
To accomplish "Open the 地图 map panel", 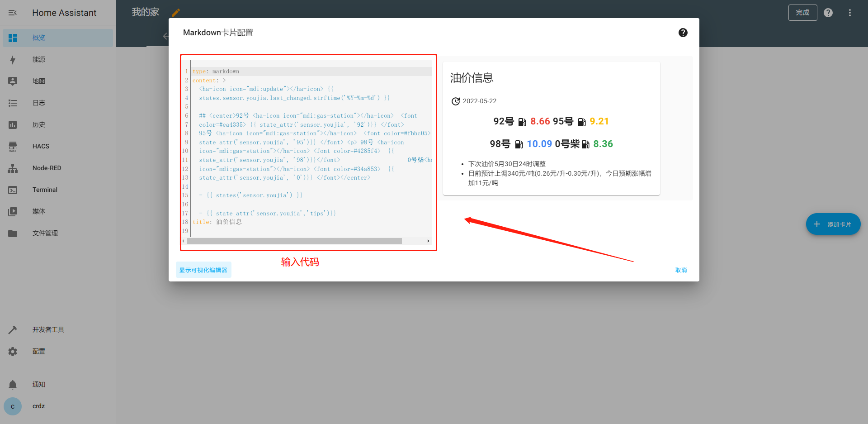I will [x=39, y=81].
